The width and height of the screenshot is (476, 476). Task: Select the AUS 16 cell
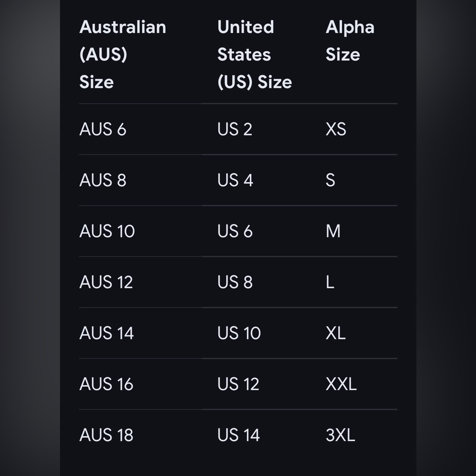tap(106, 384)
